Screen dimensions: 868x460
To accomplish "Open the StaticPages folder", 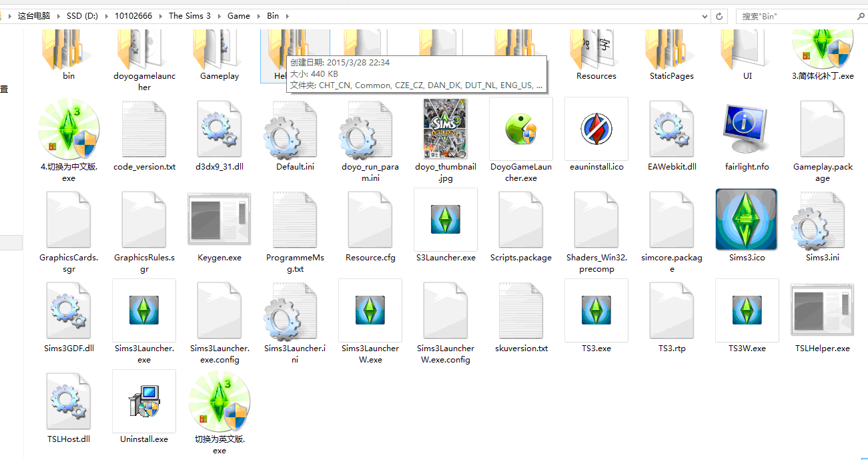I will click(x=672, y=56).
